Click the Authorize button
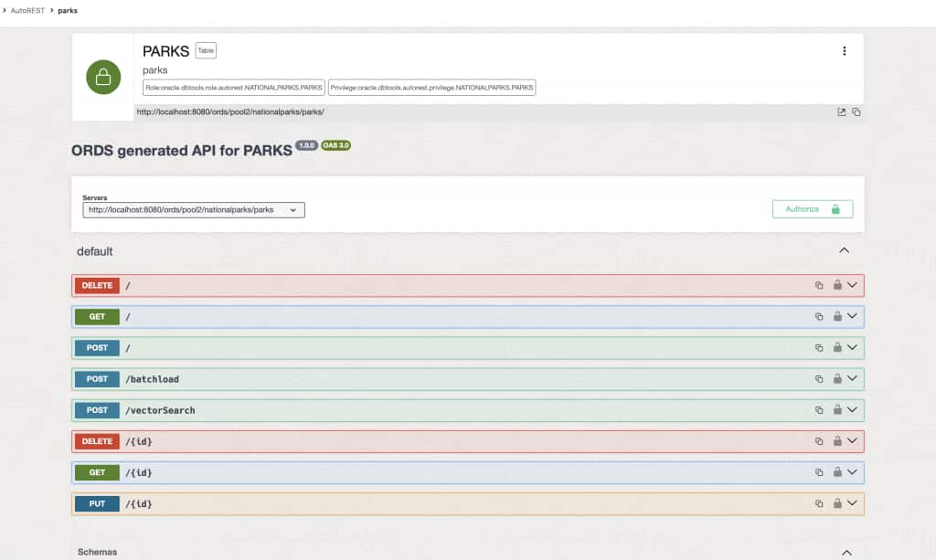 (812, 208)
